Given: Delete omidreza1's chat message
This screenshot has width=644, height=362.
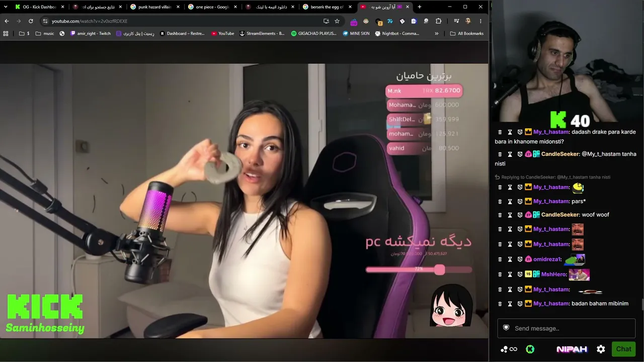Looking at the screenshot, I should pyautogui.click(x=500, y=259).
